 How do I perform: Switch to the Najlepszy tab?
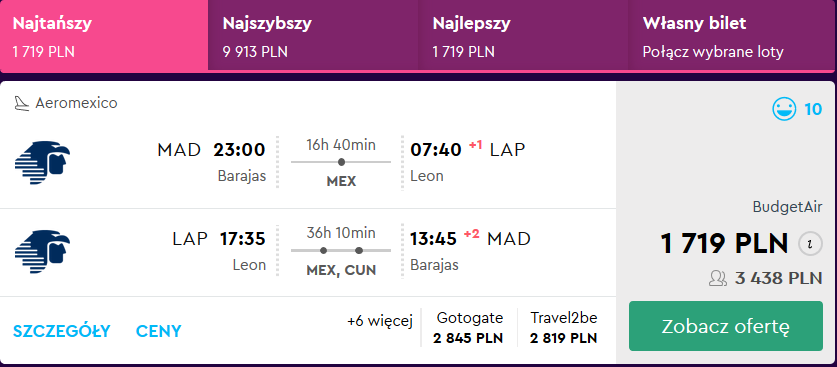524,35
